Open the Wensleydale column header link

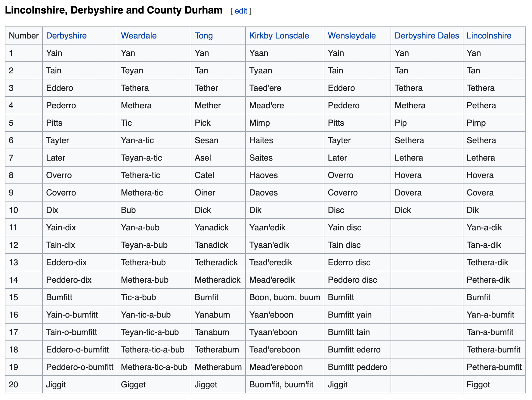(352, 36)
